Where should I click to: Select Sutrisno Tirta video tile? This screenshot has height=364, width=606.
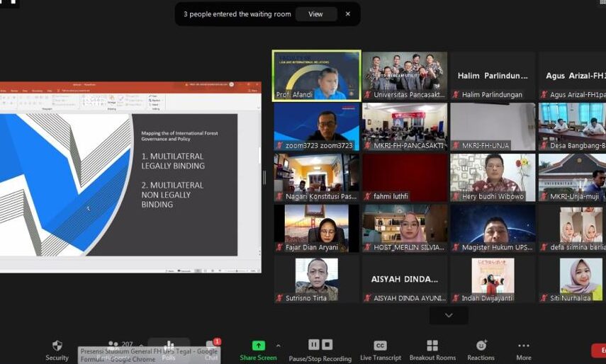[317, 280]
